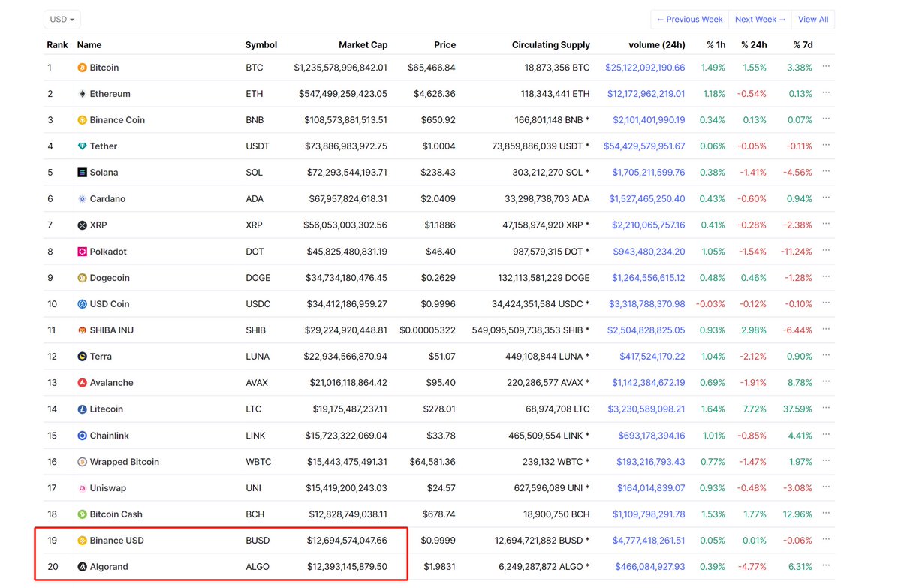
Task: Open Bitcoin name link
Action: click(104, 68)
